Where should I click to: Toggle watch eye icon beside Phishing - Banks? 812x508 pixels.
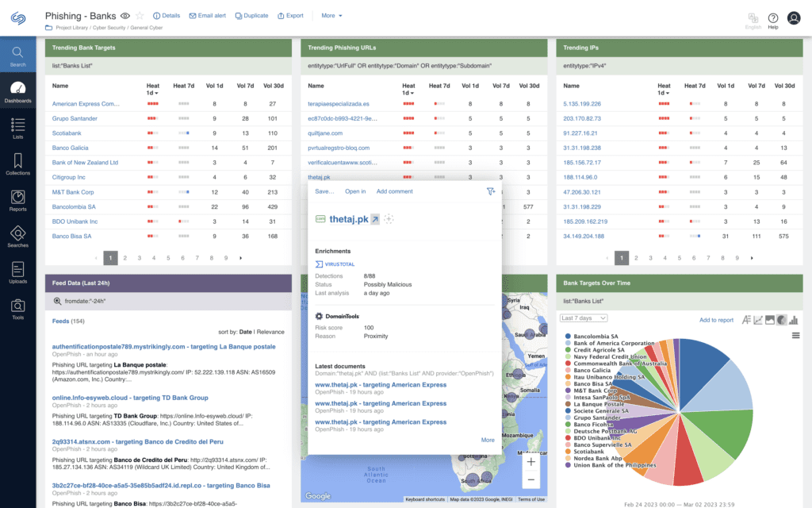[124, 16]
